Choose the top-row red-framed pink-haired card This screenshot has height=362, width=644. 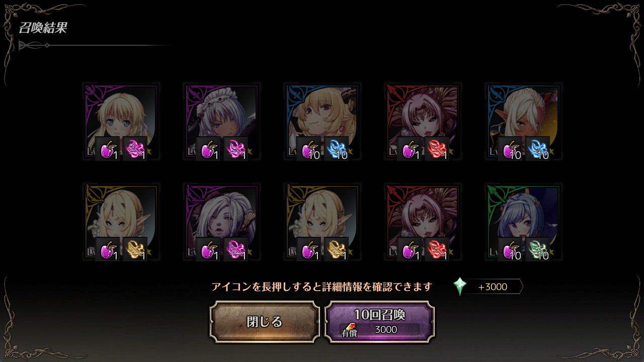pos(423,122)
